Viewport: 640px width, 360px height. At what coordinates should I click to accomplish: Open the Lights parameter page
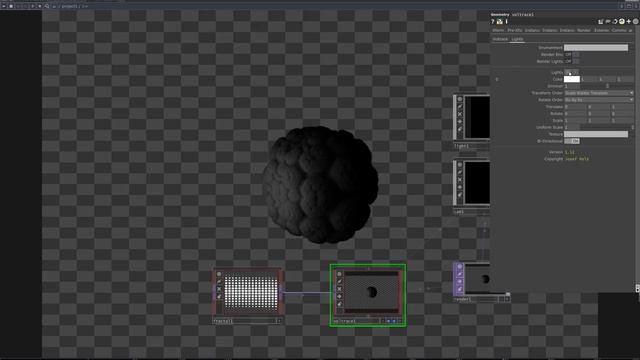517,39
